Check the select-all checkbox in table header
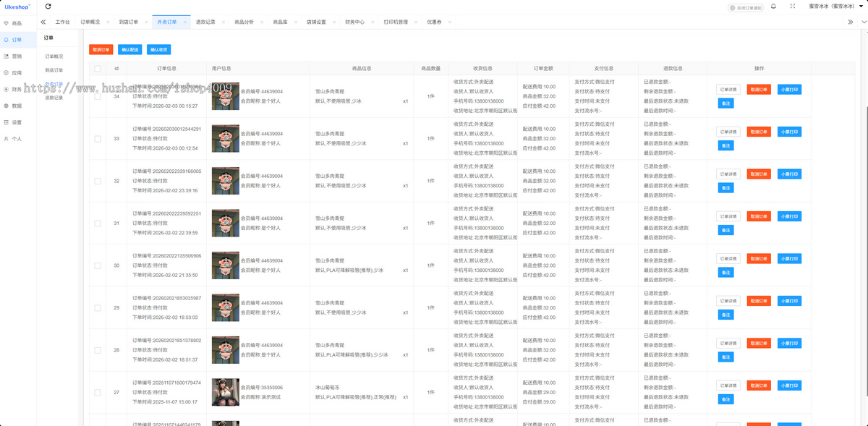The height and width of the screenshot is (426, 868). (97, 69)
